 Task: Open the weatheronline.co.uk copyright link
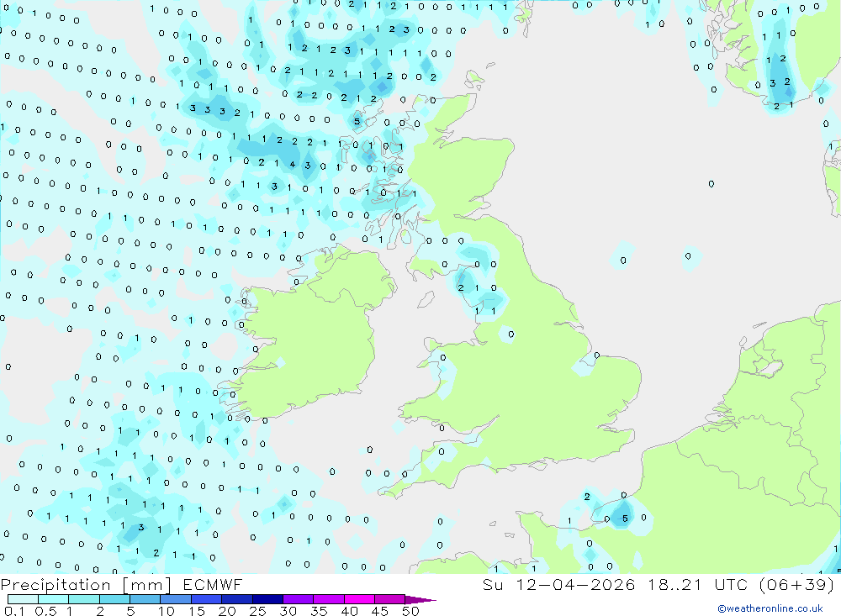tap(770, 608)
